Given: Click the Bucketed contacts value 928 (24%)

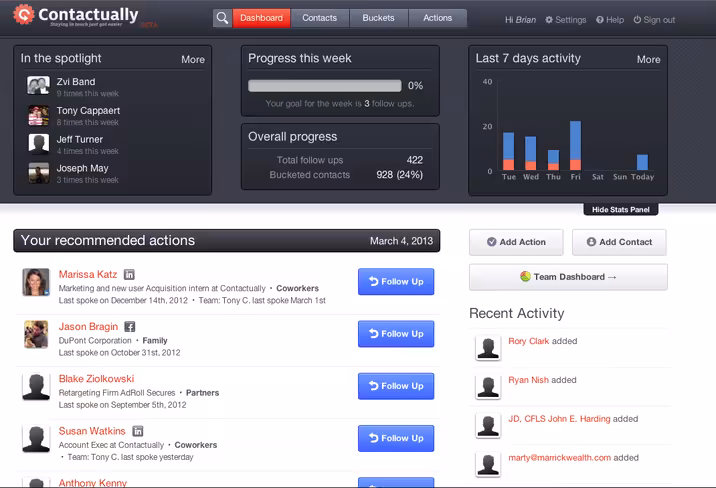Looking at the screenshot, I should [400, 174].
